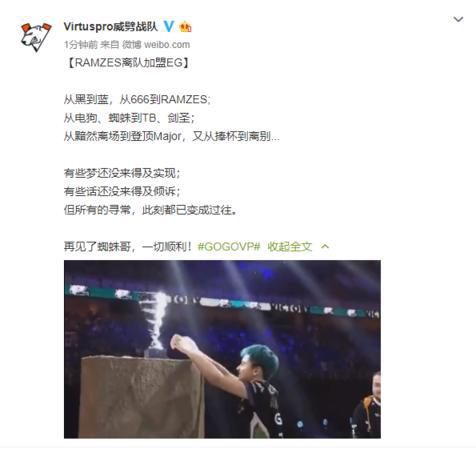Open the post options arrow at top right
Viewport: 476px width, 453px height.
458,19
